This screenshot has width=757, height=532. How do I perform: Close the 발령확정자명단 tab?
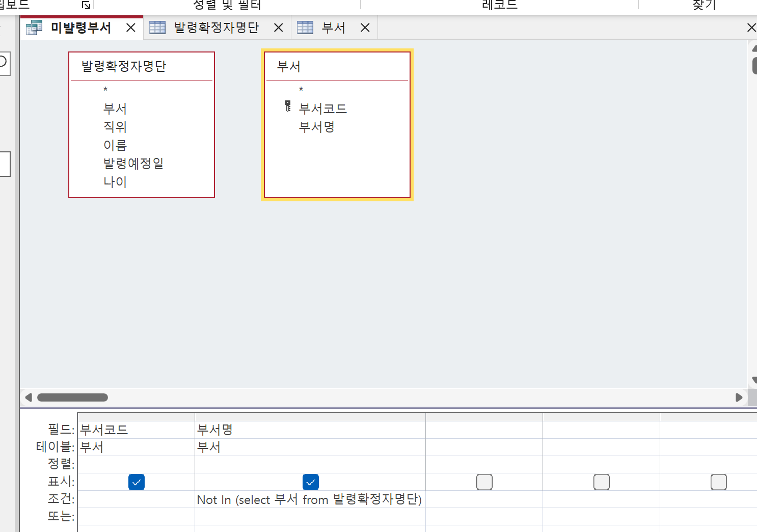[279, 28]
